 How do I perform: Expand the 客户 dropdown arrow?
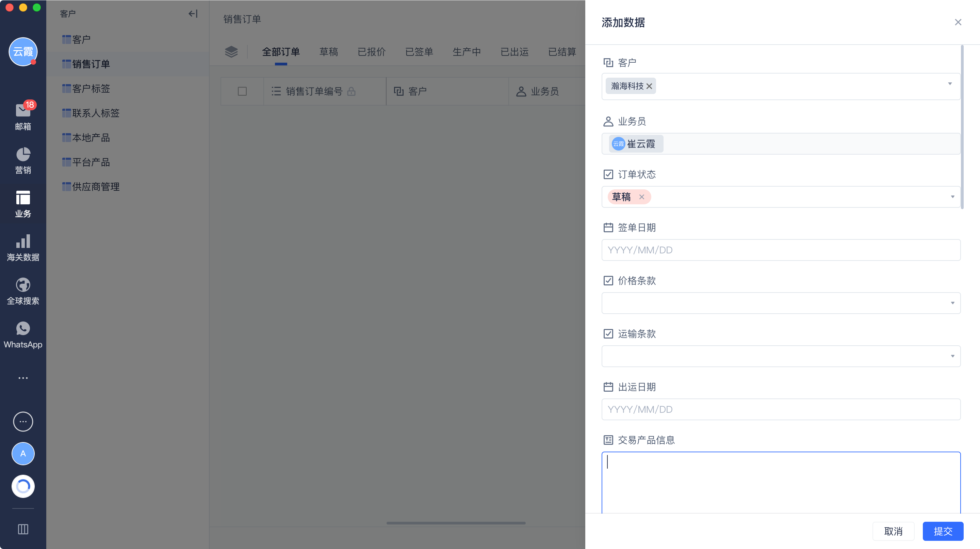950,84
